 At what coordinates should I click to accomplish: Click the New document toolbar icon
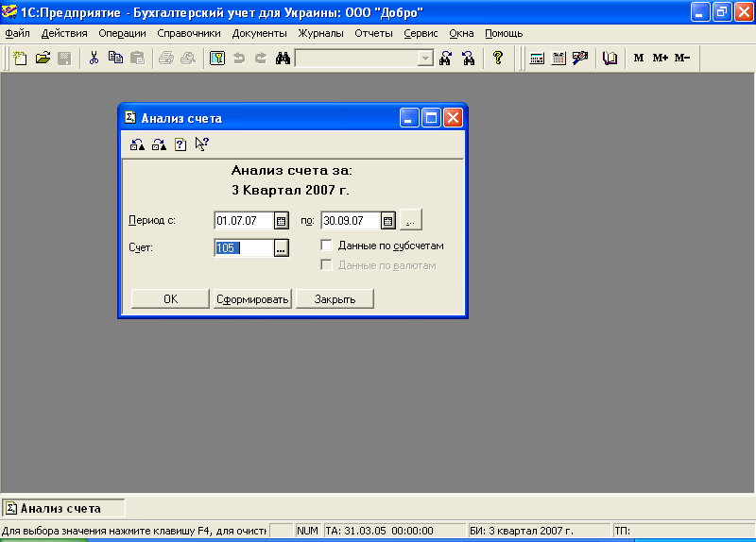[x=20, y=59]
